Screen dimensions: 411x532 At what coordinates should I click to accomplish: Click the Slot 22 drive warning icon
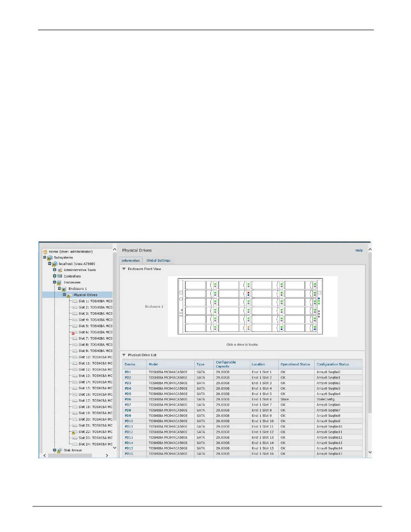pos(74,432)
